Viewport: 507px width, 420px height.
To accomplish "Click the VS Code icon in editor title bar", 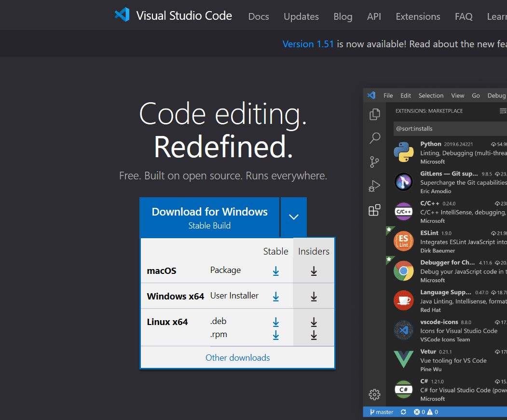I will (371, 95).
